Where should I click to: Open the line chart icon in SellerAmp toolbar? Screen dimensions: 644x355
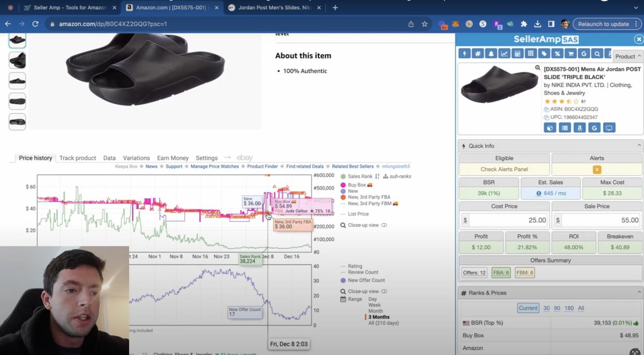click(504, 54)
